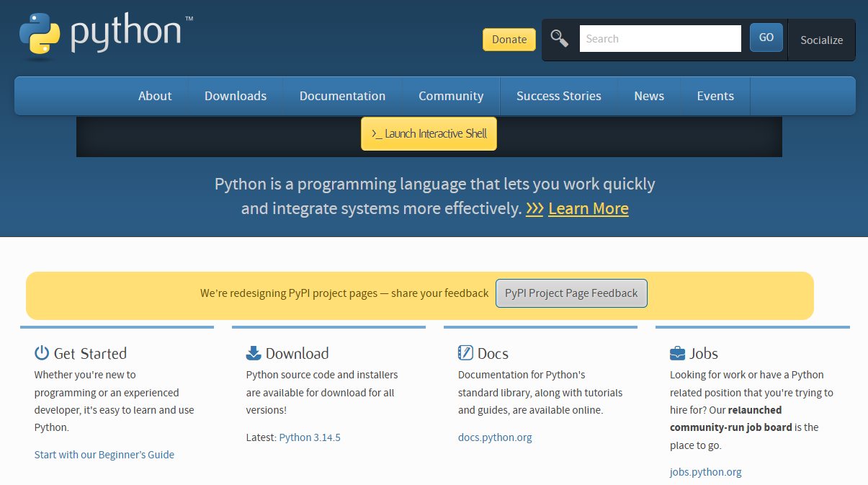The image size is (868, 485).
Task: Open the Documentation menu
Action: (342, 96)
